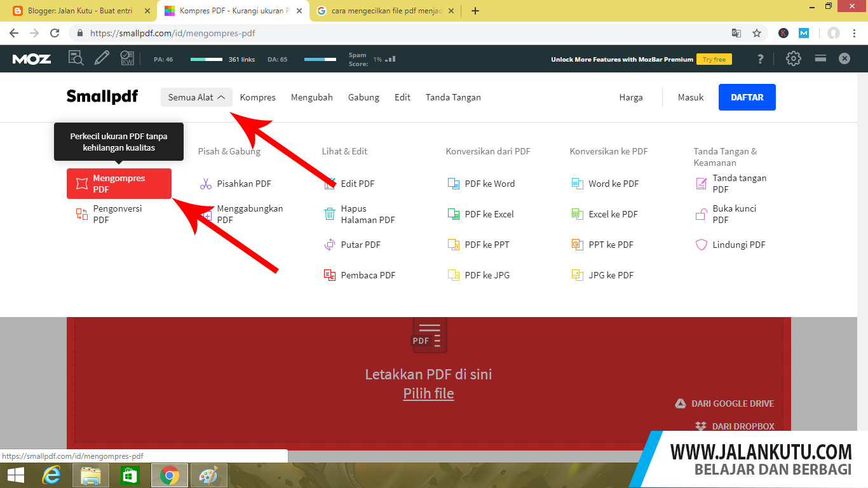The width and height of the screenshot is (868, 488).
Task: Click the Lindungi PDF shield icon
Action: pyautogui.click(x=702, y=245)
